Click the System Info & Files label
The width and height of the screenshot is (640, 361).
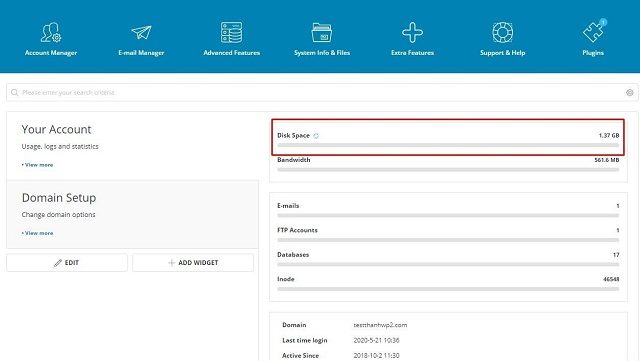pyautogui.click(x=322, y=53)
